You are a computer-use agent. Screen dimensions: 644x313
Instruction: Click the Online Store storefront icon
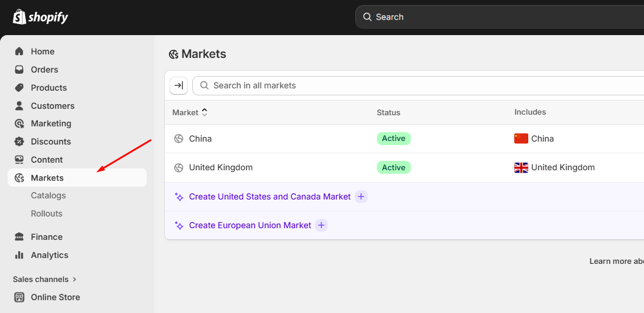(x=19, y=297)
